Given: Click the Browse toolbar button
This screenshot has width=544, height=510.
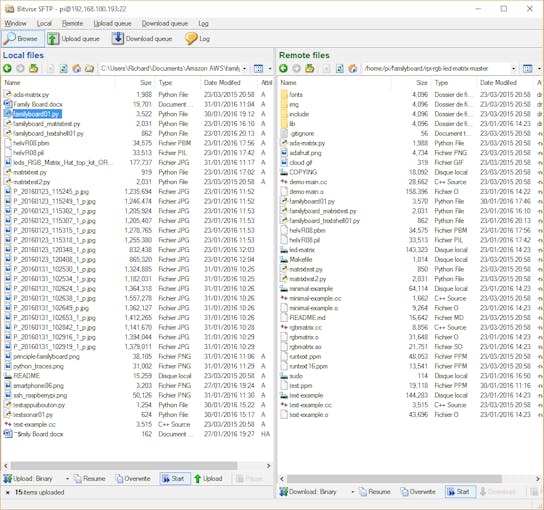Looking at the screenshot, I should pyautogui.click(x=23, y=39).
